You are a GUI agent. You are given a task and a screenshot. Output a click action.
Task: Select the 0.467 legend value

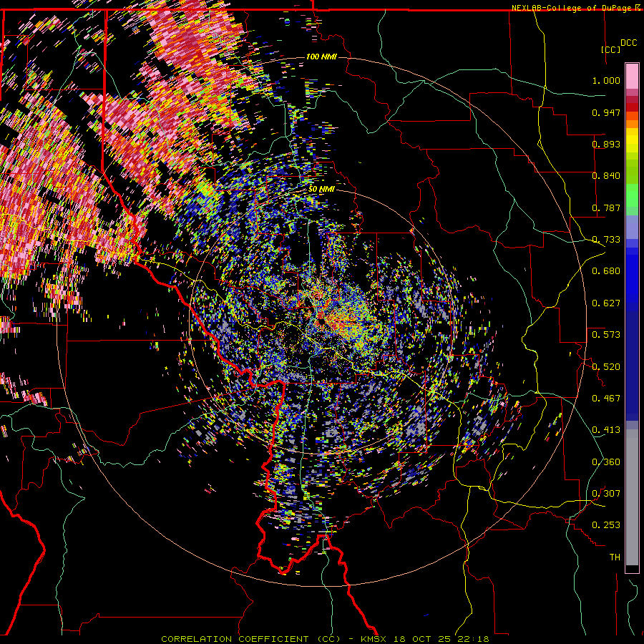[x=606, y=399]
